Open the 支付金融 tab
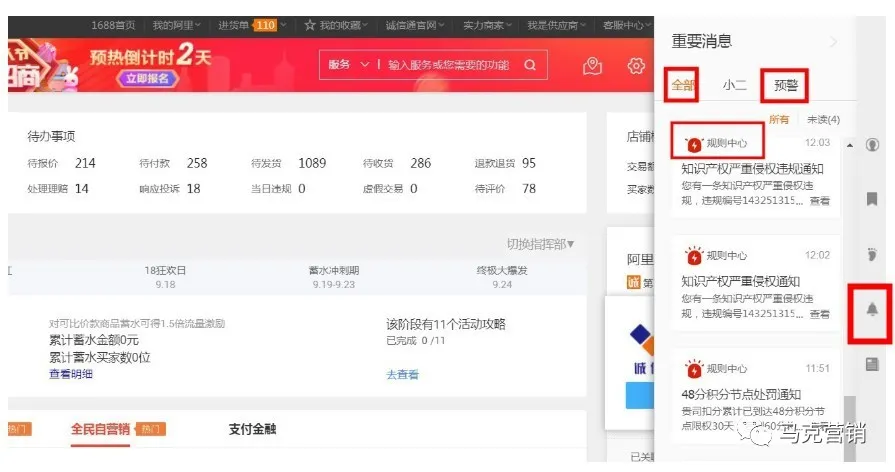Screen dimensions: 895x472 click(x=252, y=429)
